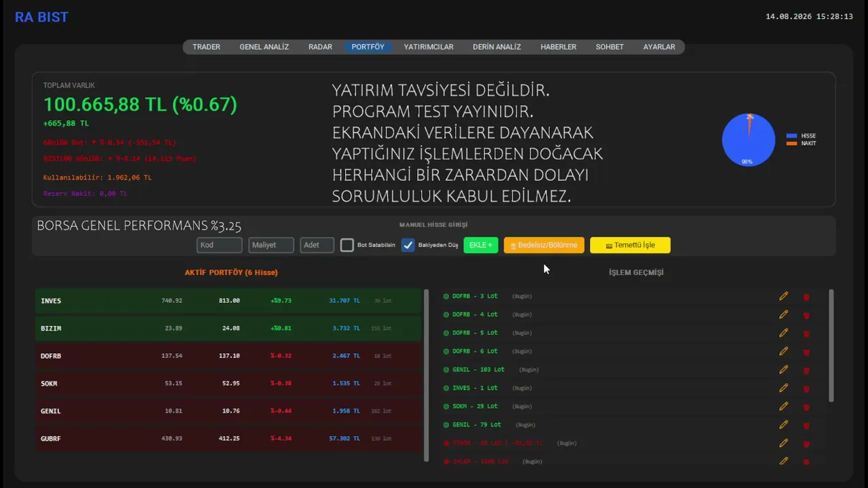The width and height of the screenshot is (868, 488).
Task: Edit the DOFRB - 5 Lot transaction
Action: click(x=783, y=333)
